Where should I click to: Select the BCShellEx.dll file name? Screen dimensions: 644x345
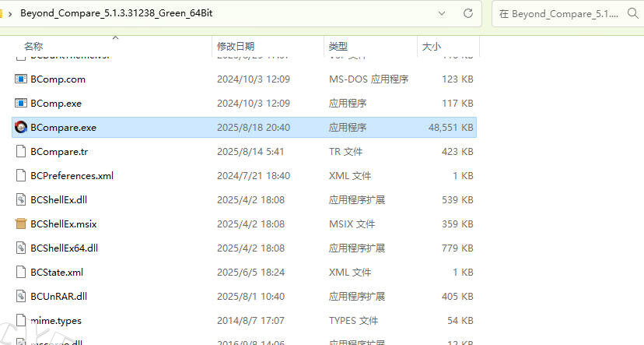[59, 200]
